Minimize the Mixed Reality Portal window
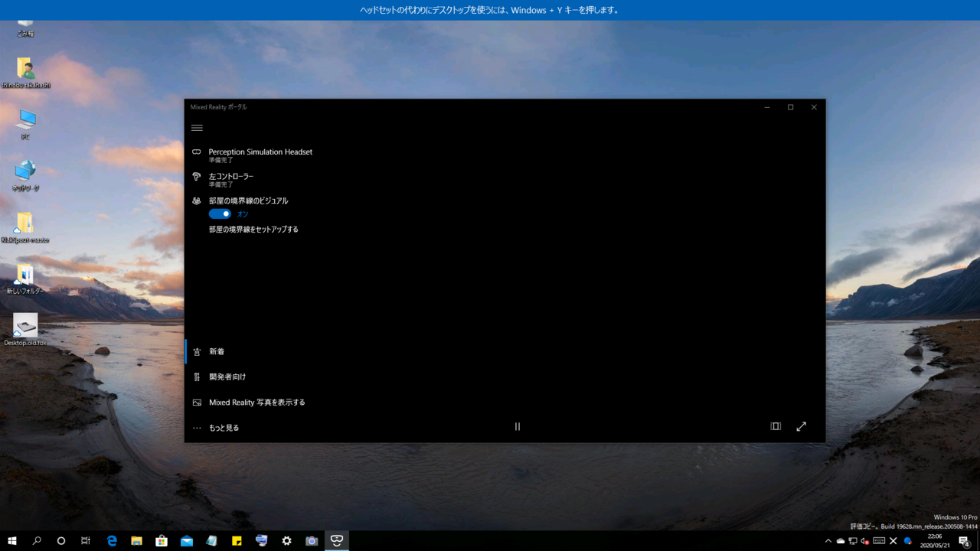980x551 pixels. coord(767,107)
